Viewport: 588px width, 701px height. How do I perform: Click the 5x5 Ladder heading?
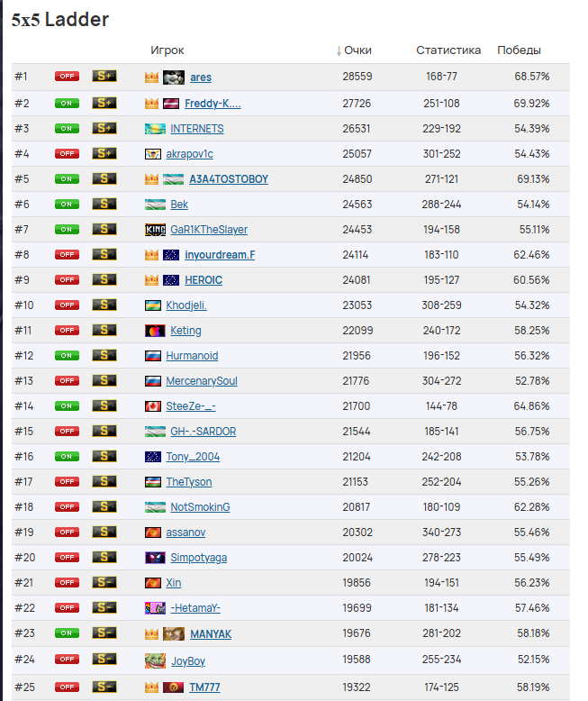[x=59, y=20]
